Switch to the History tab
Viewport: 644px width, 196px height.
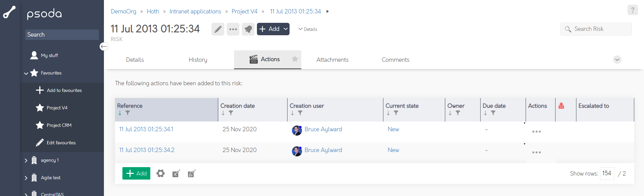click(198, 60)
